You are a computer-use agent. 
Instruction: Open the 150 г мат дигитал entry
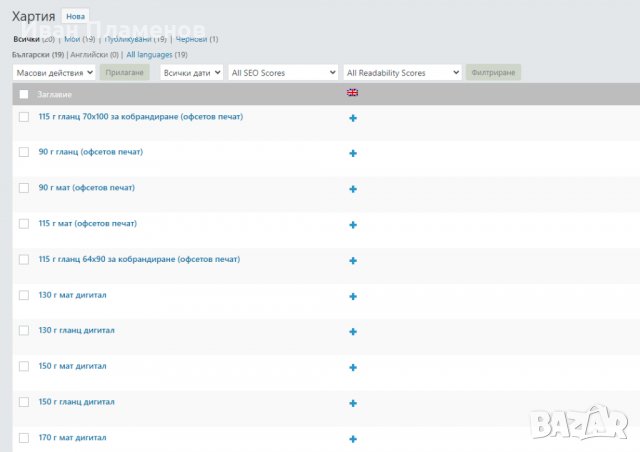point(72,366)
